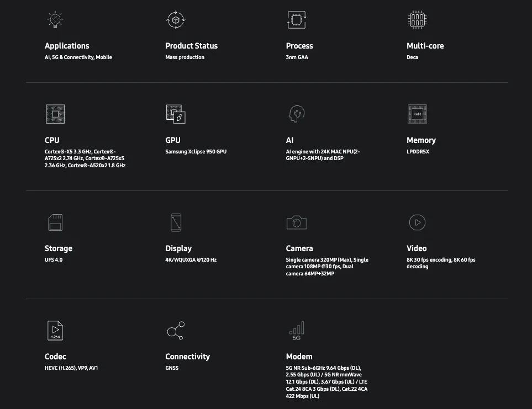Click the Process chip icon
532x409 pixels.
296,20
